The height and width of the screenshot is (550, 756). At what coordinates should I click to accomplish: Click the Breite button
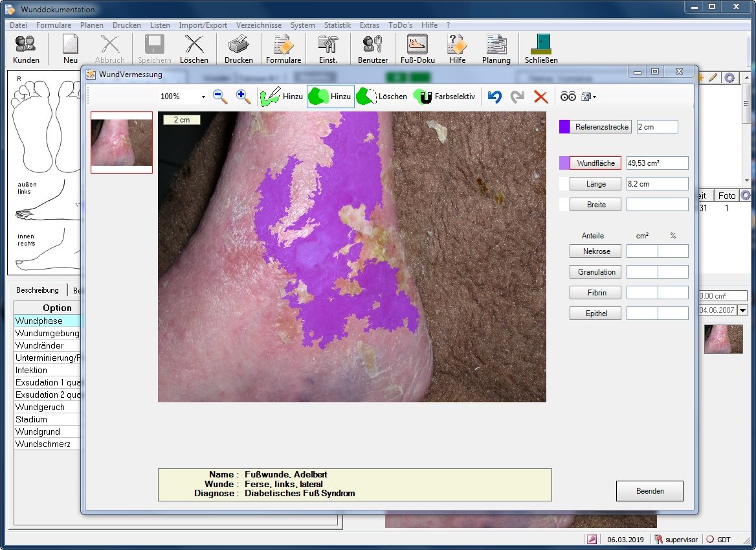pos(595,205)
